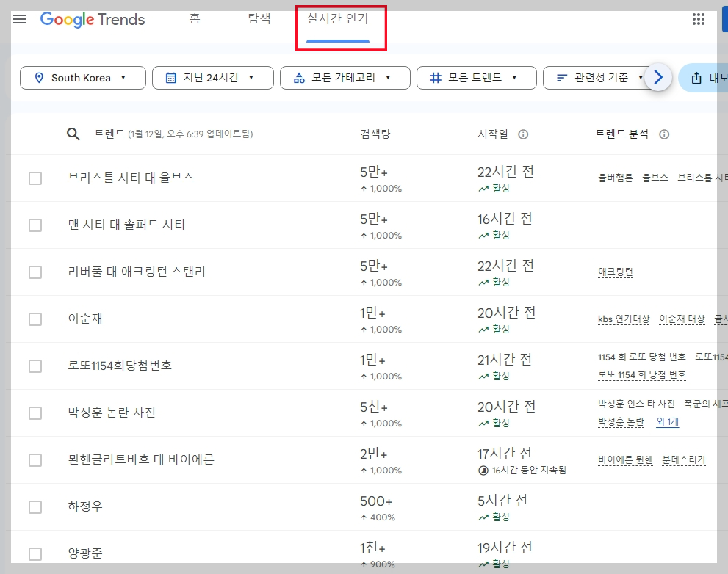Open the trend 브리스틀 시티 대 울브스
Screen dimensions: 728x574
point(131,178)
